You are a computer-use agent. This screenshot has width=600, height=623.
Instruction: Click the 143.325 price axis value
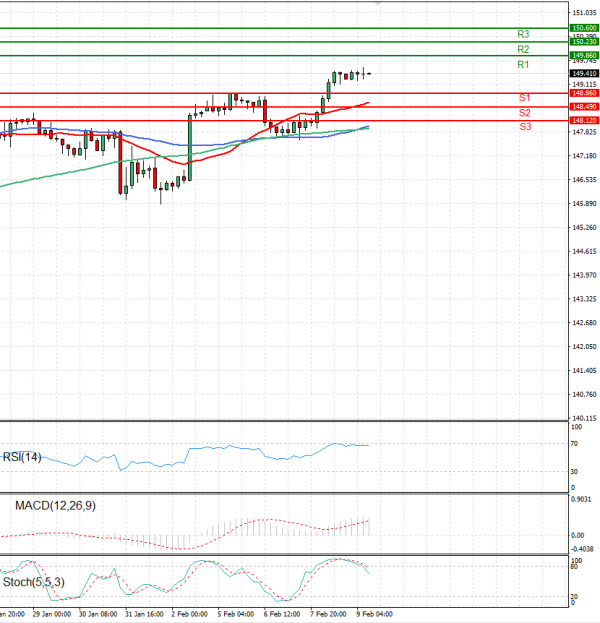pyautogui.click(x=584, y=299)
